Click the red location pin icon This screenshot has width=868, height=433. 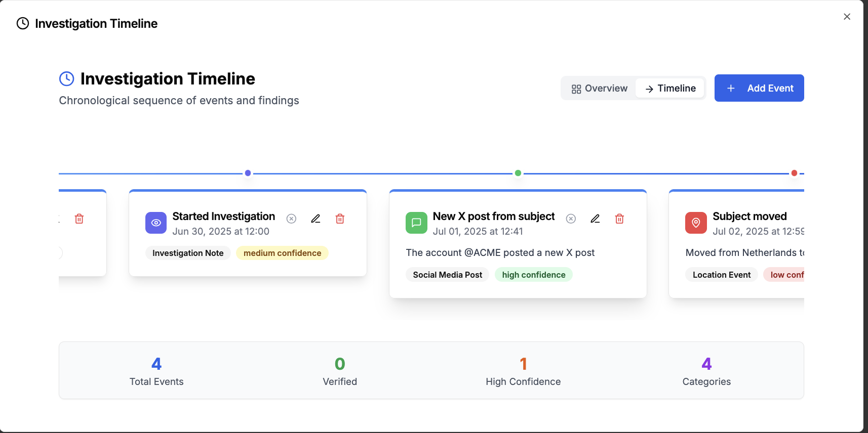(x=696, y=223)
